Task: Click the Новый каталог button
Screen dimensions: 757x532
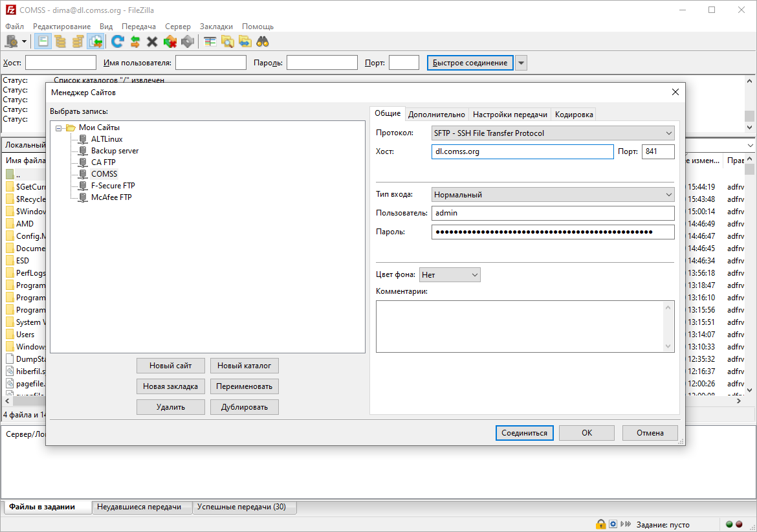Action: 245,366
